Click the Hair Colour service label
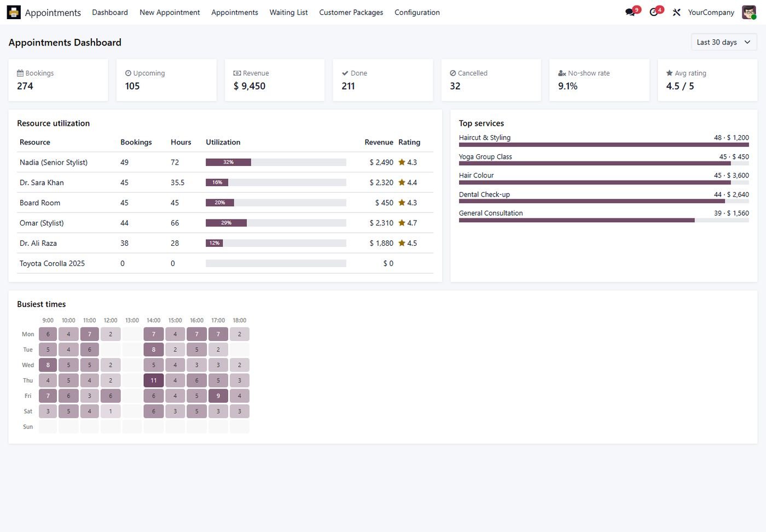Screen dimensions: 766x532 [476, 175]
